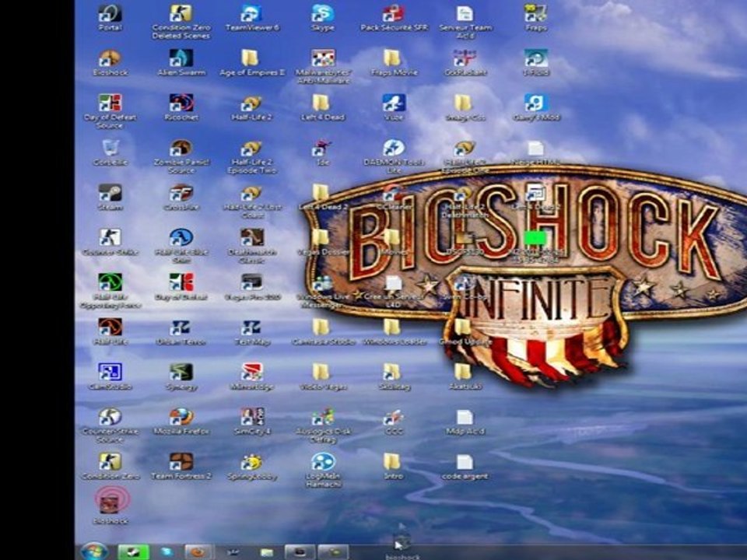Select the Left 4 Dead 2 folder
This screenshot has width=747, height=560.
pyautogui.click(x=322, y=197)
